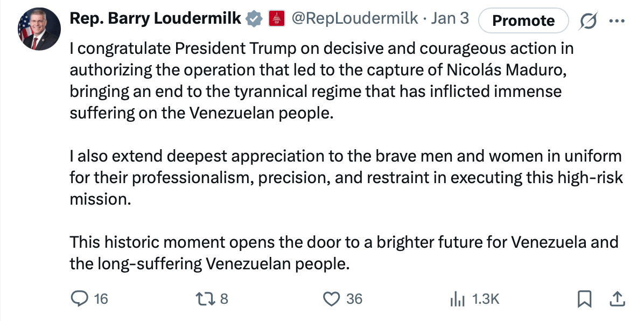Click the reply count of 16

[x=101, y=299]
